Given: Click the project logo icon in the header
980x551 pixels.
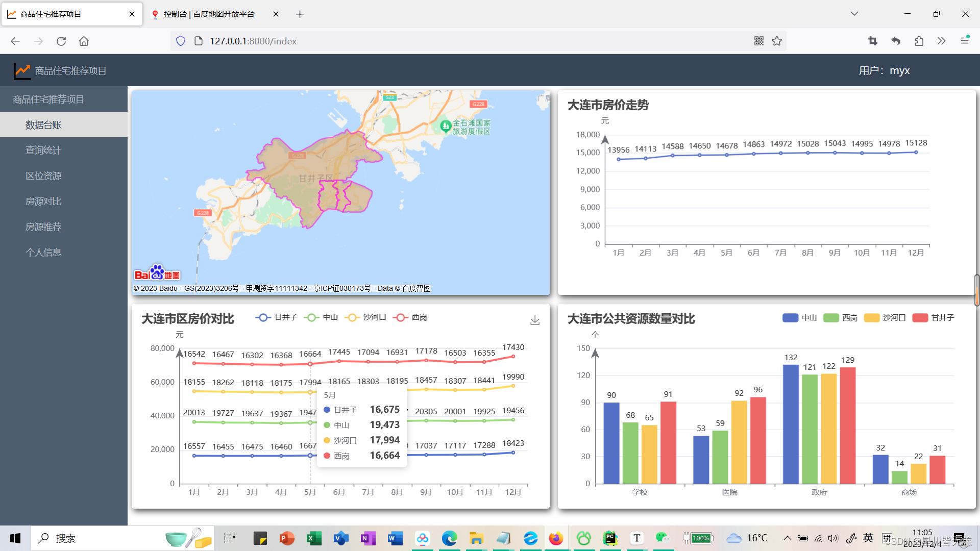Looking at the screenshot, I should (22, 70).
